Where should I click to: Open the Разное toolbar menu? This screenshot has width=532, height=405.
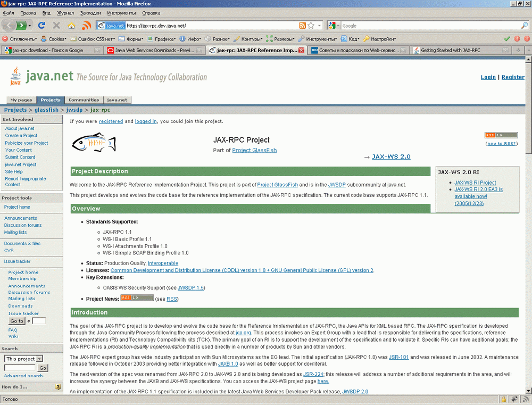tap(218, 39)
